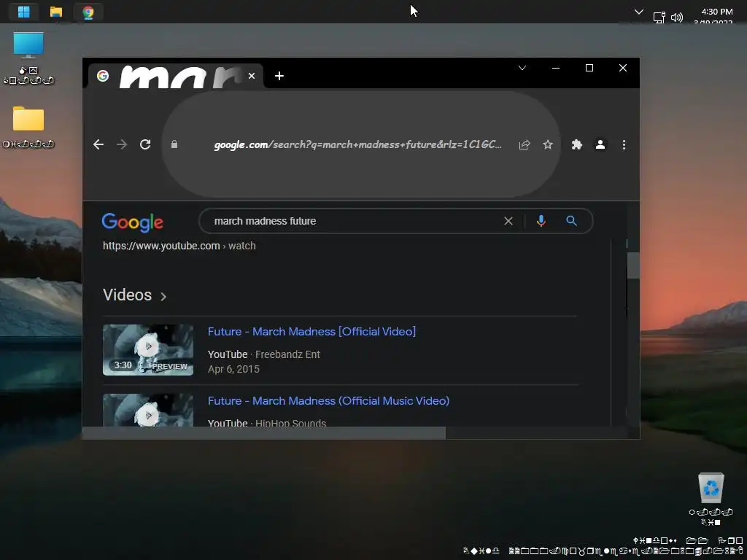This screenshot has width=747, height=560.
Task: Click the Chrome icon in the taskbar
Action: pyautogui.click(x=88, y=12)
